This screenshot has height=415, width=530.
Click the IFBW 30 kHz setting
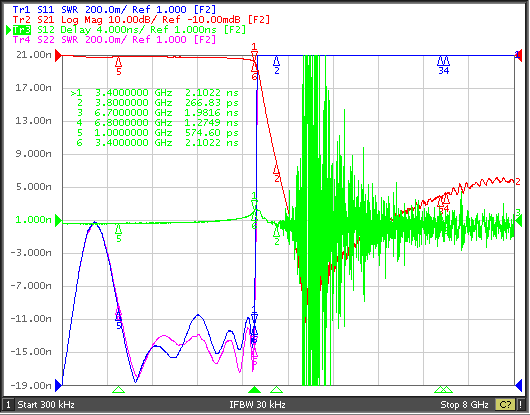[x=258, y=405]
